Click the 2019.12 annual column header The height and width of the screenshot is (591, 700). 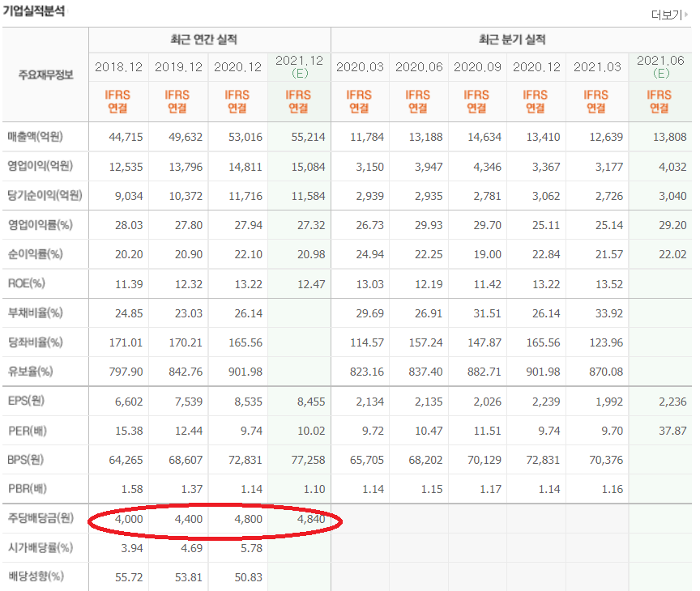(x=178, y=67)
